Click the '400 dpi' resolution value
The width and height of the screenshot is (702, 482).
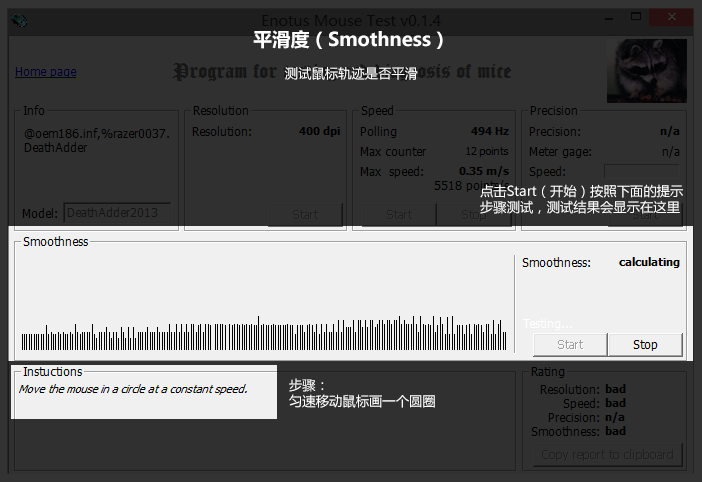[x=320, y=131]
